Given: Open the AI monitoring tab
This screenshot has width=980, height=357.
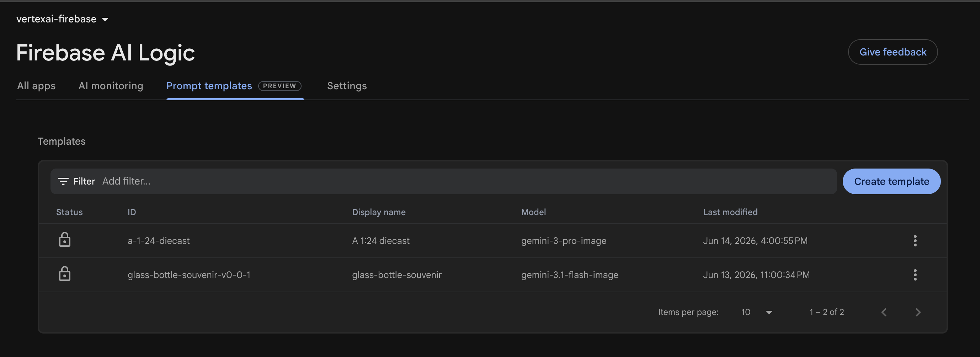Looking at the screenshot, I should pyautogui.click(x=111, y=86).
